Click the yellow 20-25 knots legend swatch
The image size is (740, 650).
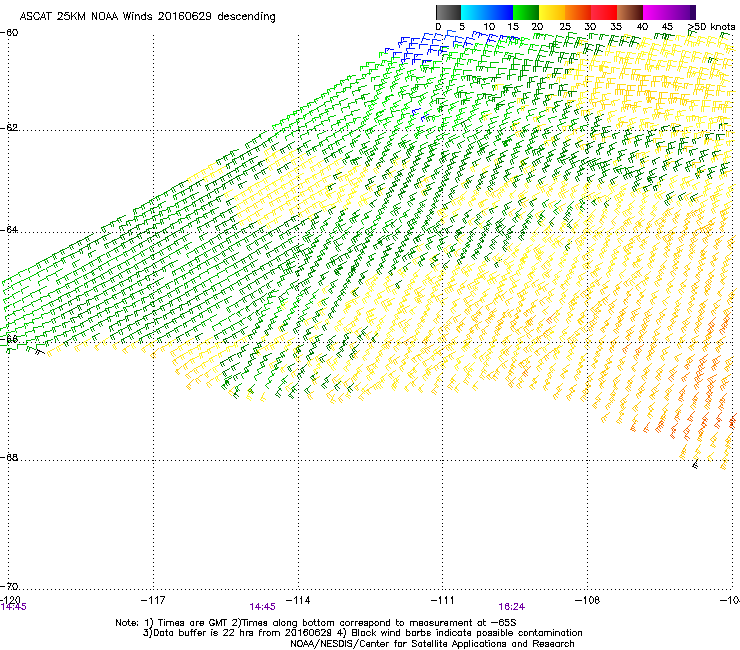[552, 12]
